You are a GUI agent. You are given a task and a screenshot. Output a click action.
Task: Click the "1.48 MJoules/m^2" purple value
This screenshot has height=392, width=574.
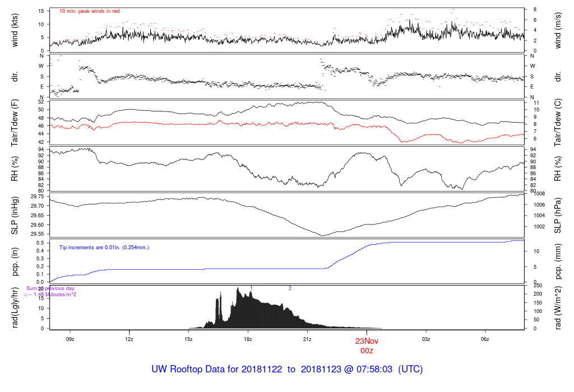(55, 295)
